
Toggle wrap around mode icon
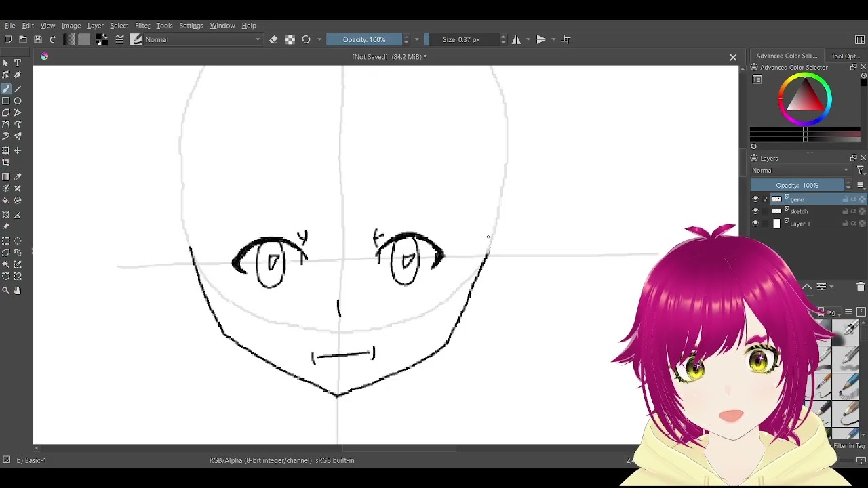click(x=566, y=39)
